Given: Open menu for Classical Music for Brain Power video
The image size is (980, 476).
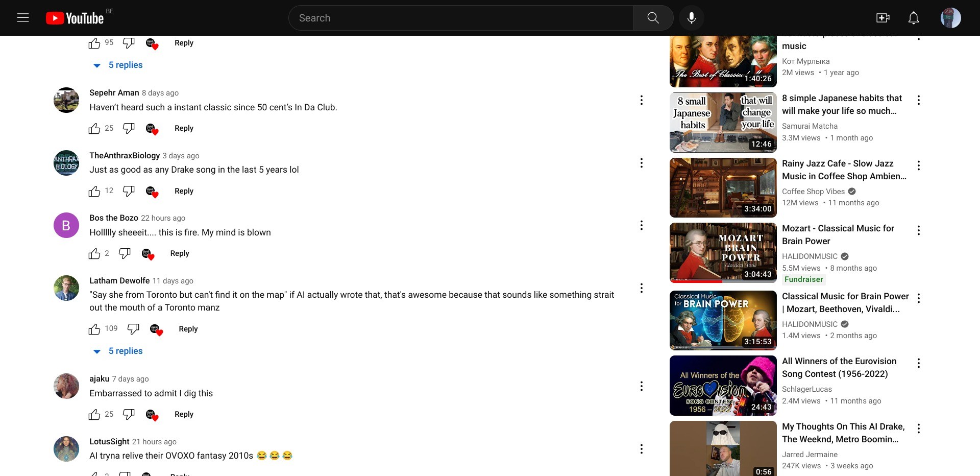Looking at the screenshot, I should click(x=918, y=298).
